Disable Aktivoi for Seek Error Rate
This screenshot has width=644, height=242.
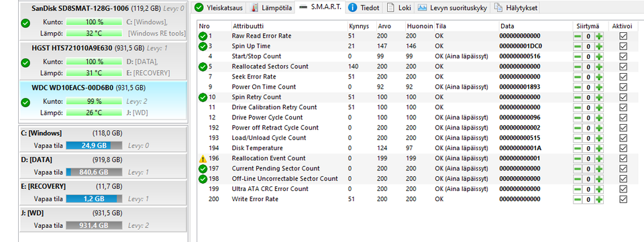623,77
